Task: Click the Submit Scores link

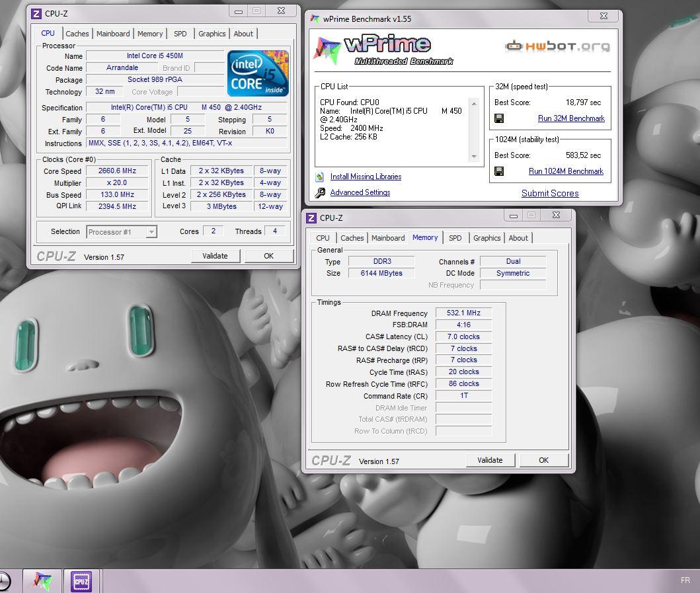Action: [550, 193]
